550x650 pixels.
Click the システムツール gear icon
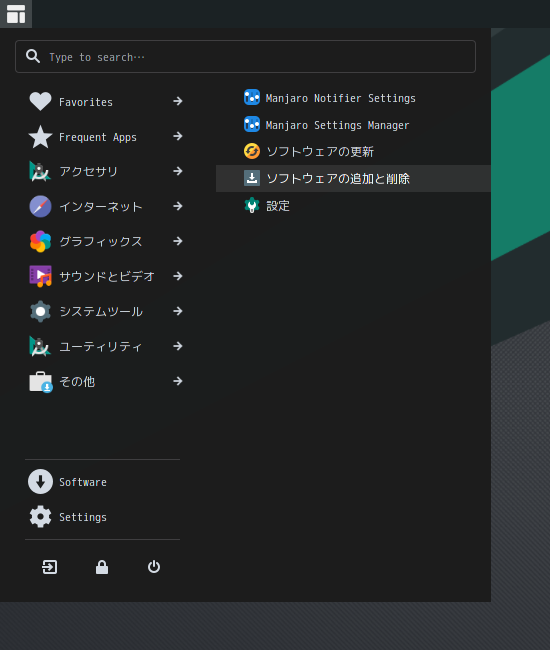tap(40, 311)
